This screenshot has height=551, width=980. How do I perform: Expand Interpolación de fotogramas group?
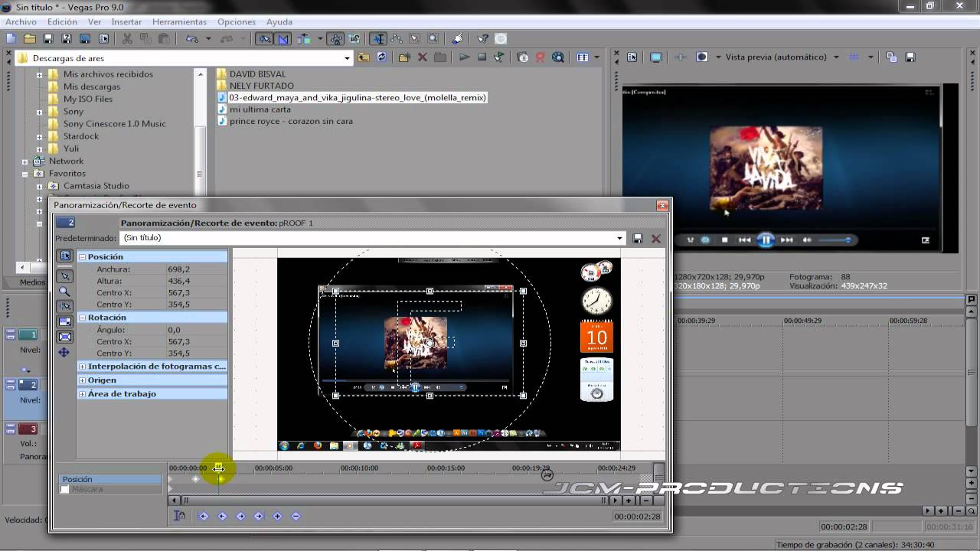(x=82, y=367)
